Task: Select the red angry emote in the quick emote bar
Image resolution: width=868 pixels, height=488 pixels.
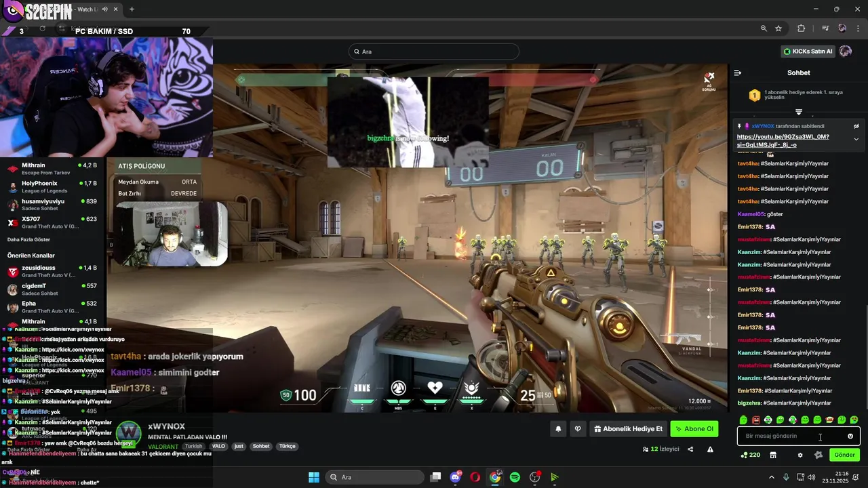Action: pos(755,420)
